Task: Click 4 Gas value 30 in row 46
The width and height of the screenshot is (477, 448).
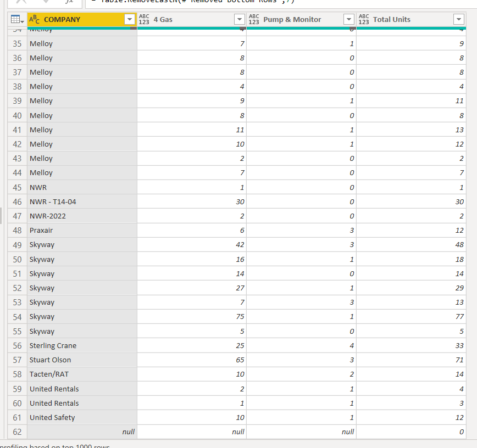Action: [x=192, y=202]
